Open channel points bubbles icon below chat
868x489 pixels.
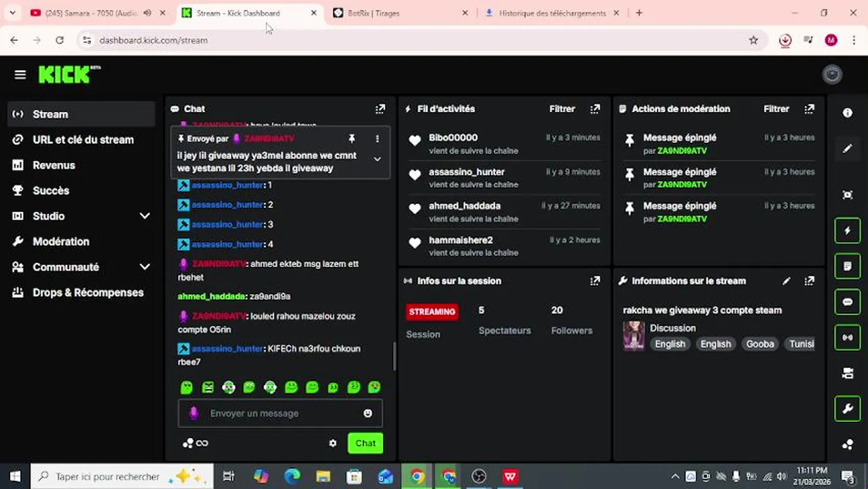[188, 443]
